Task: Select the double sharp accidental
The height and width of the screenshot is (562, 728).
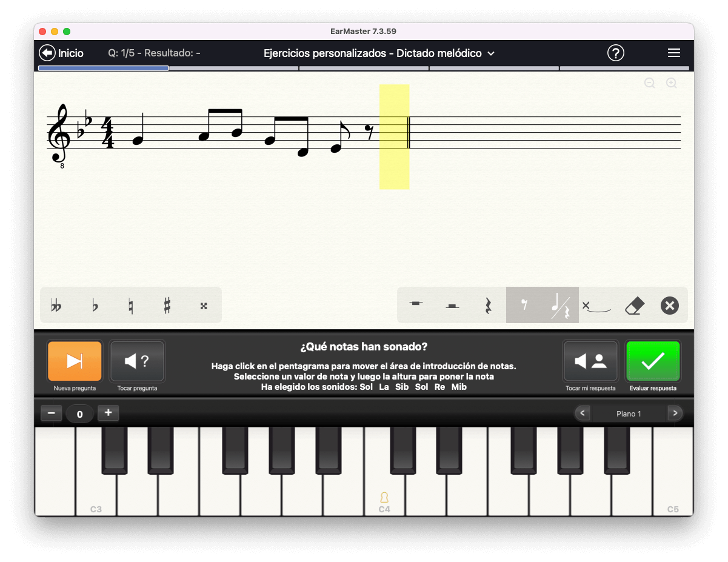Action: [204, 306]
